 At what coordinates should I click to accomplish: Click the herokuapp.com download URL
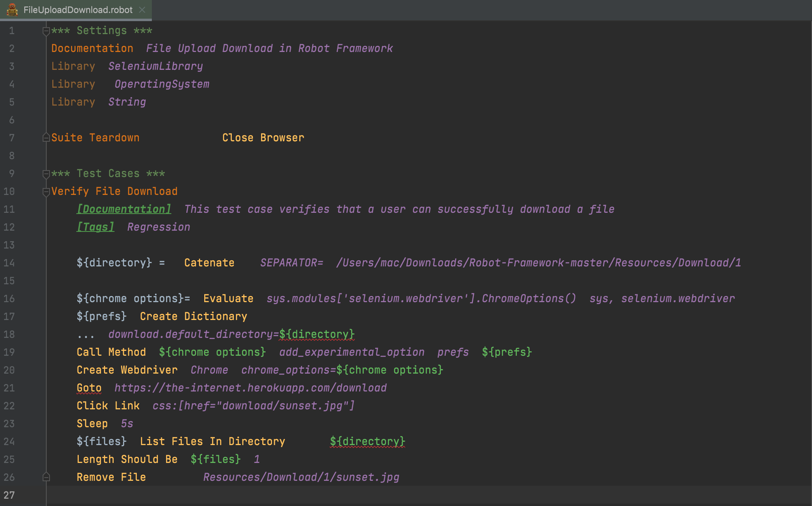(250, 388)
